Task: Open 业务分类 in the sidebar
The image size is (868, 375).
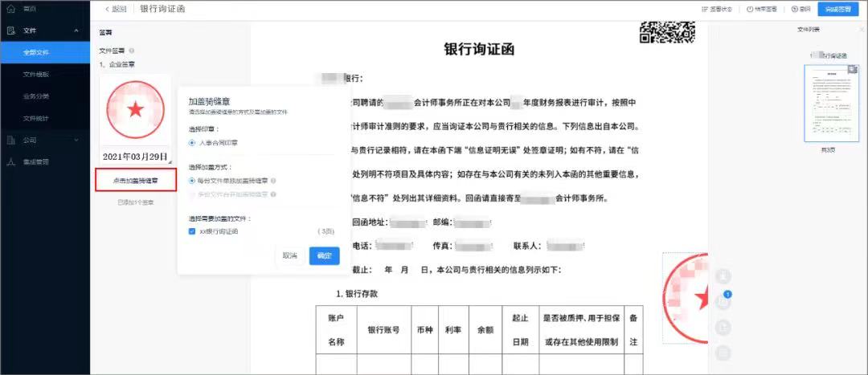Action: coord(36,96)
